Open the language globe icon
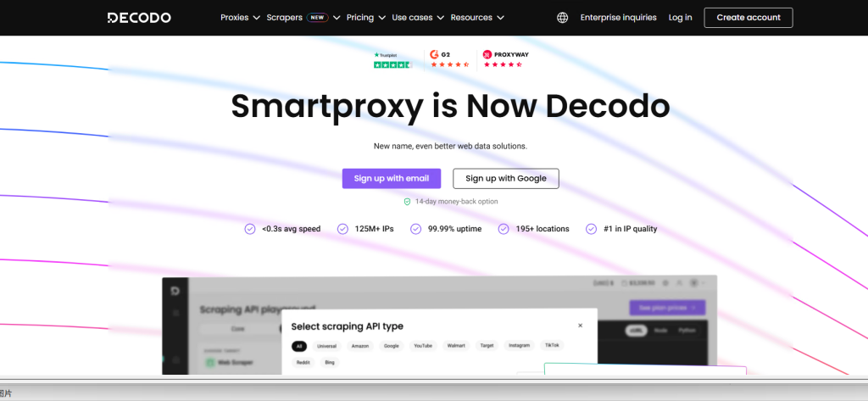The width and height of the screenshot is (868, 401). coord(563,18)
